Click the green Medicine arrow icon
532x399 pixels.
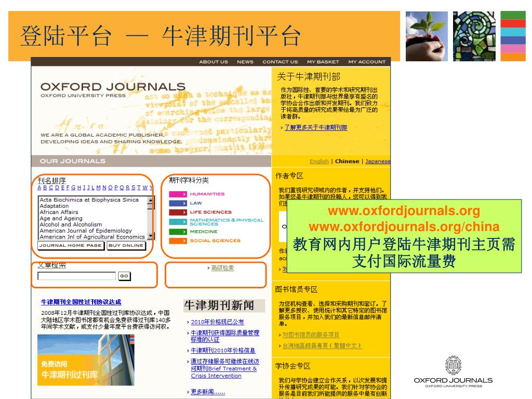(x=178, y=232)
